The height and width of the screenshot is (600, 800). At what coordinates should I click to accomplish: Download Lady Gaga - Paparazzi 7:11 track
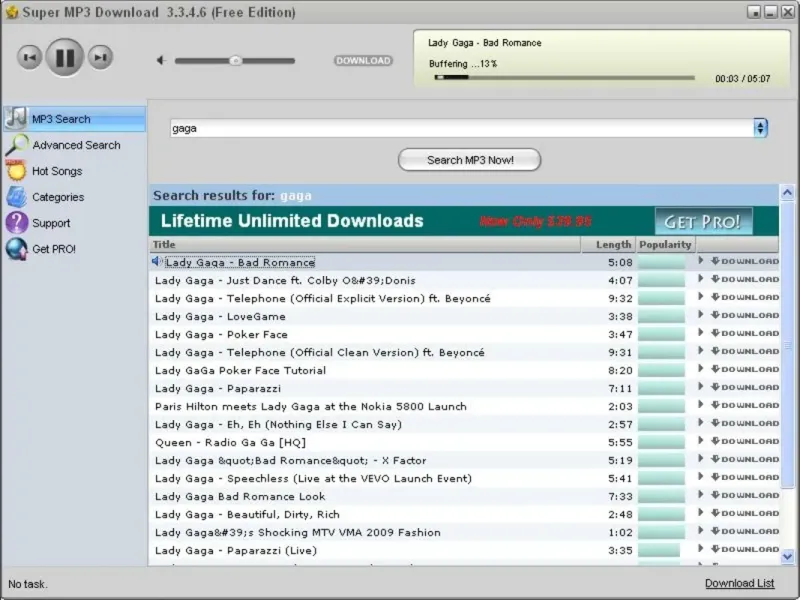pos(745,387)
